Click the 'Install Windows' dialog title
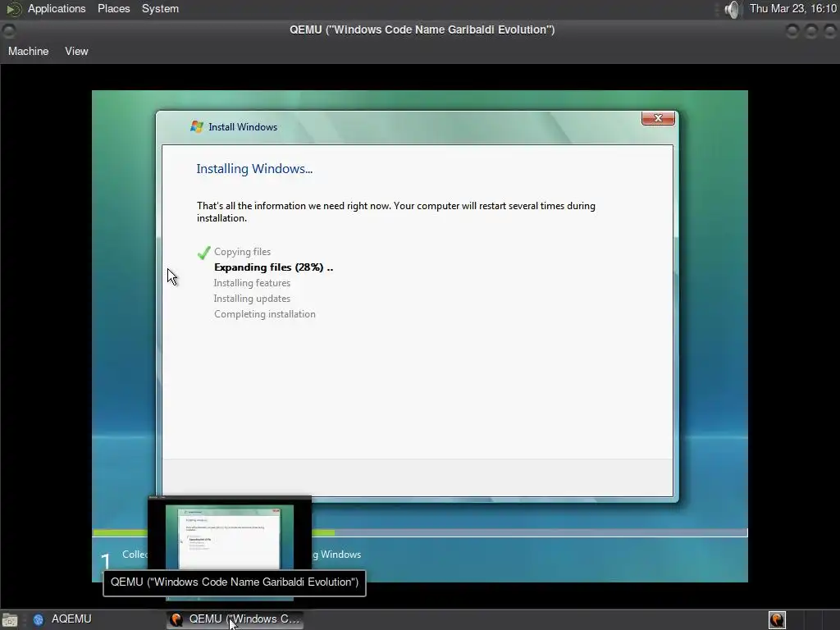Screen dimensions: 840x630 (243, 127)
